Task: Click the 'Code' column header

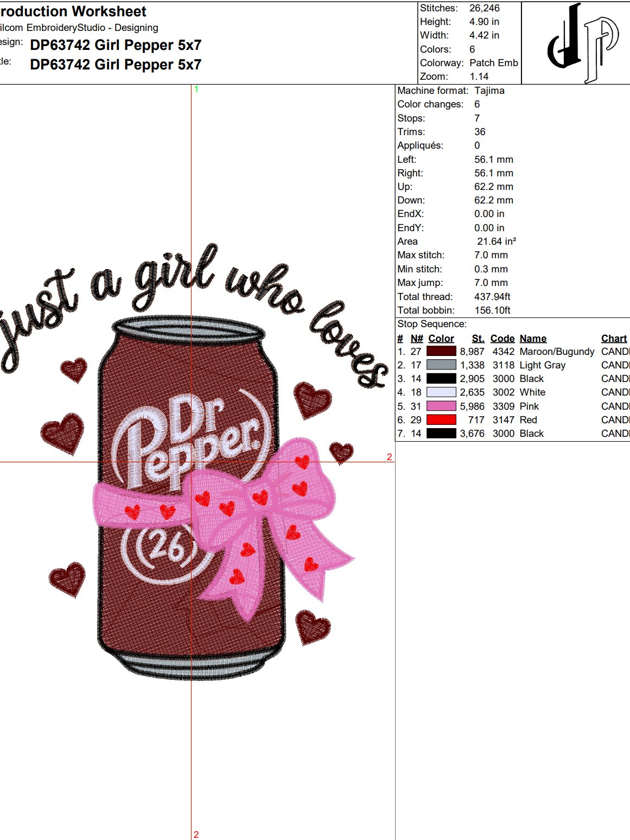Action: [x=502, y=338]
